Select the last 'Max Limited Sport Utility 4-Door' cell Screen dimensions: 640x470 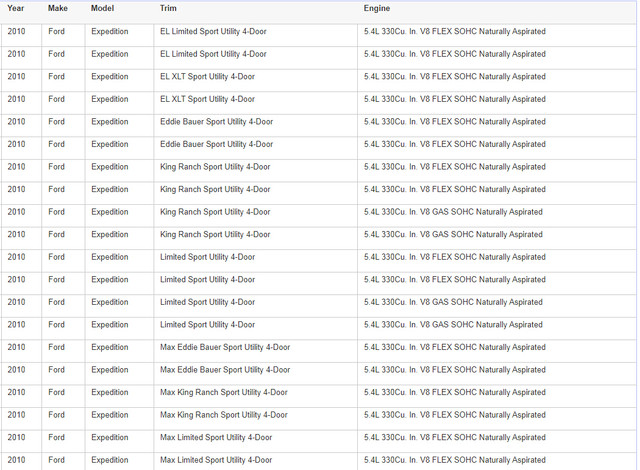click(x=256, y=460)
